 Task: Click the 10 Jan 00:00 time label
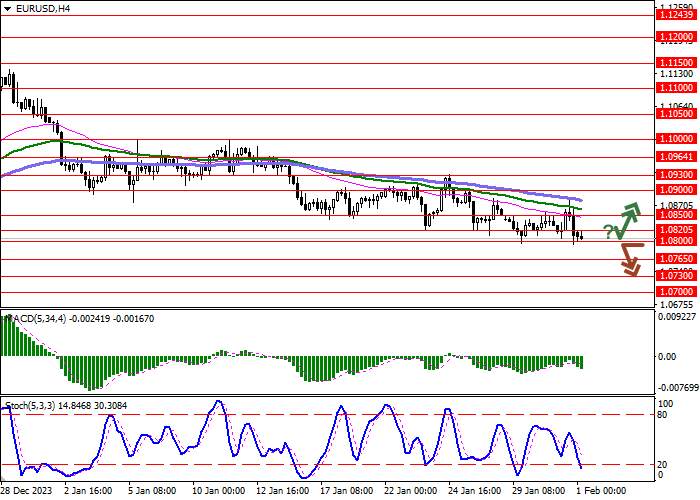[x=219, y=491]
